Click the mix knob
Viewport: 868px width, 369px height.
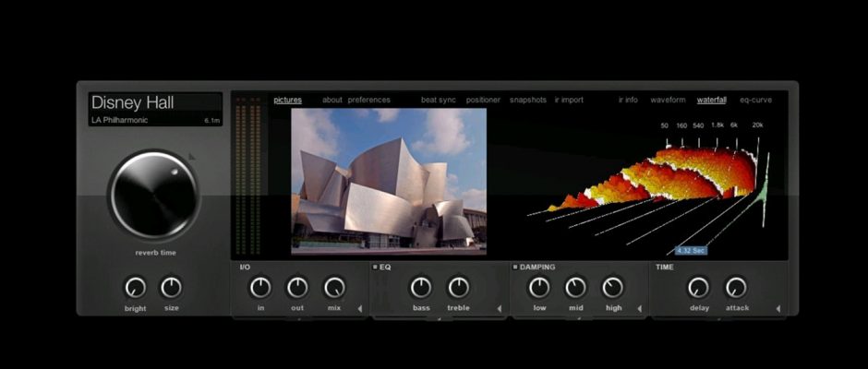[334, 288]
